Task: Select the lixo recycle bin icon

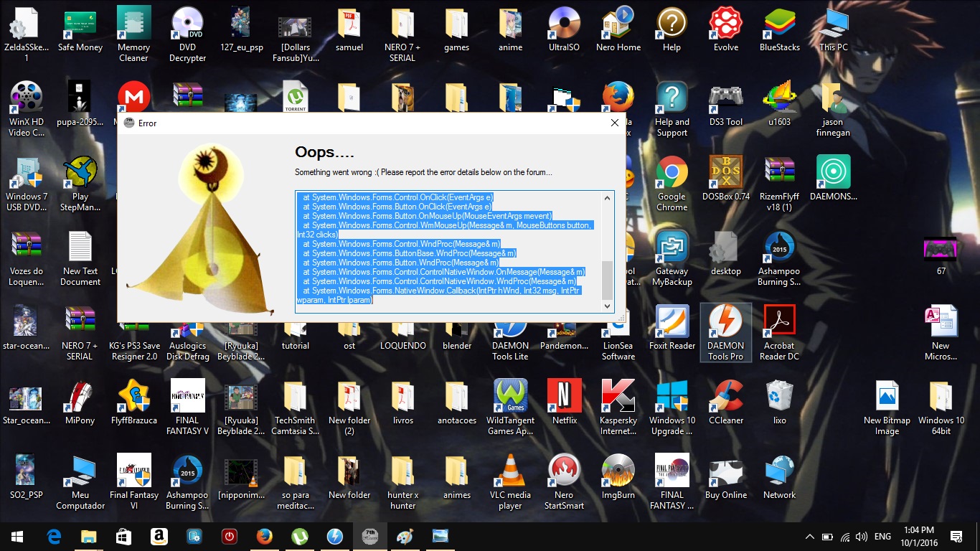Action: [x=779, y=402]
